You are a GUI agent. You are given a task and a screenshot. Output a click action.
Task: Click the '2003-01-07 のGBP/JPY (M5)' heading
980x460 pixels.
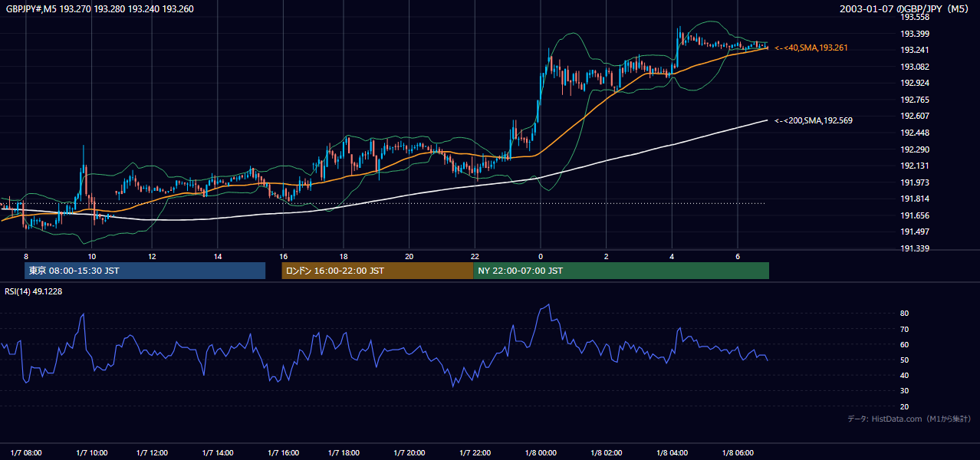(x=906, y=8)
